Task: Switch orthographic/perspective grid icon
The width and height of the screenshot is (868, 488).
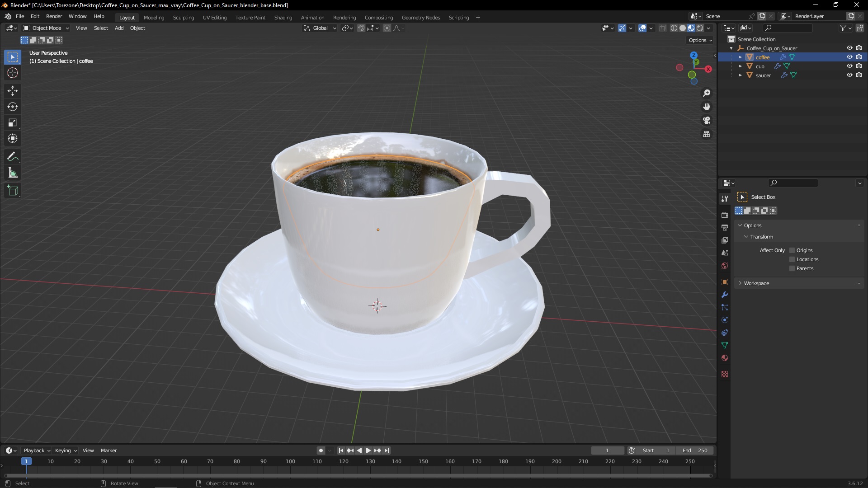Action: pyautogui.click(x=707, y=134)
